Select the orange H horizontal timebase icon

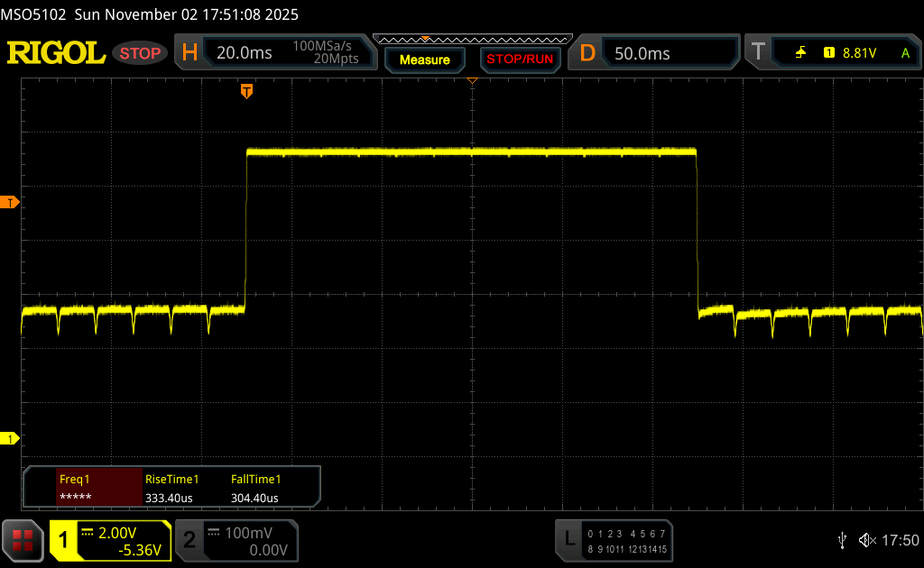pos(189,53)
